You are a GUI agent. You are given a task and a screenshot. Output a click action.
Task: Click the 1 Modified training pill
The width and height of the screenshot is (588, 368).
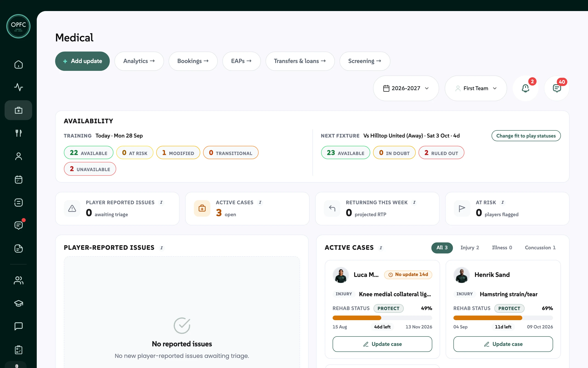(178, 153)
